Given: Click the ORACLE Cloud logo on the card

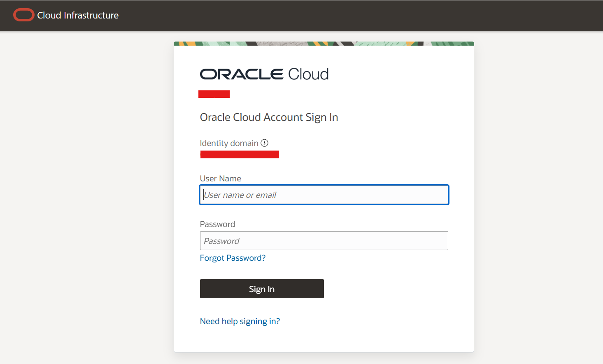Looking at the screenshot, I should click(x=264, y=74).
